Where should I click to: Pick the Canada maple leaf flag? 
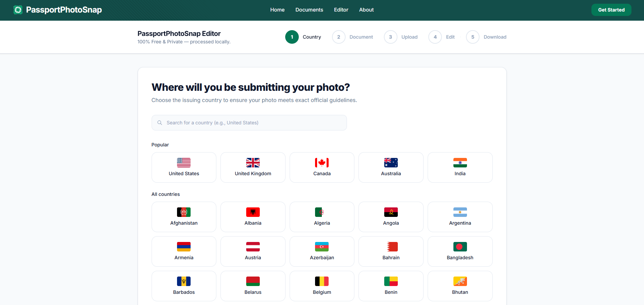(322, 163)
